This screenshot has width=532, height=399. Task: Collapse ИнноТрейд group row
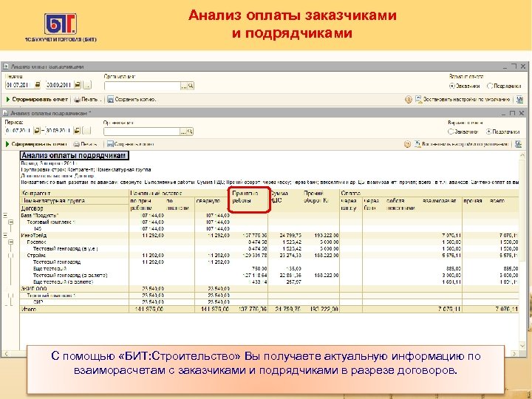5,235
